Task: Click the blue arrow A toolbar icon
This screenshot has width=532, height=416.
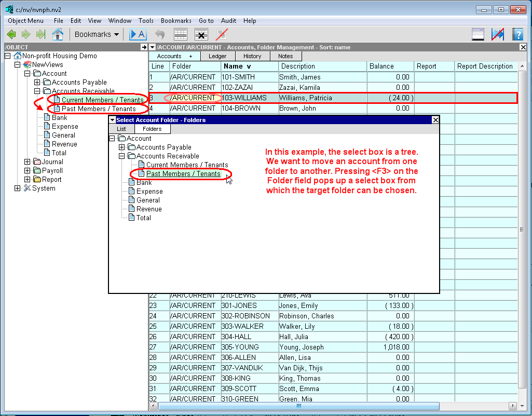Action: [138, 34]
